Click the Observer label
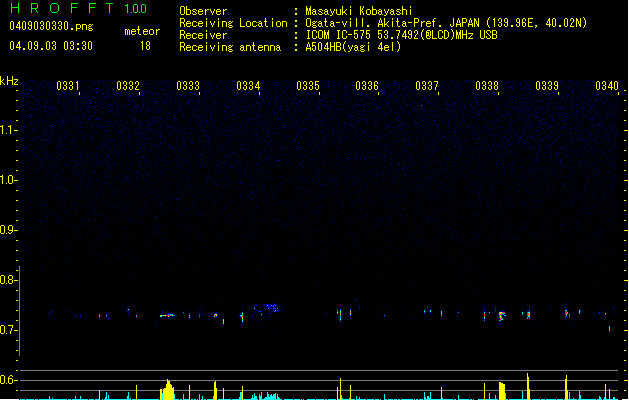The width and height of the screenshot is (629, 400). [203, 11]
